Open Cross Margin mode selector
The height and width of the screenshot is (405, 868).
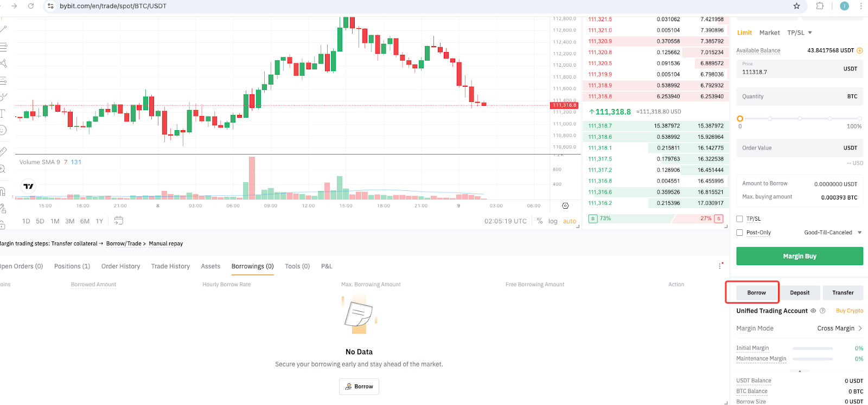[839, 329]
